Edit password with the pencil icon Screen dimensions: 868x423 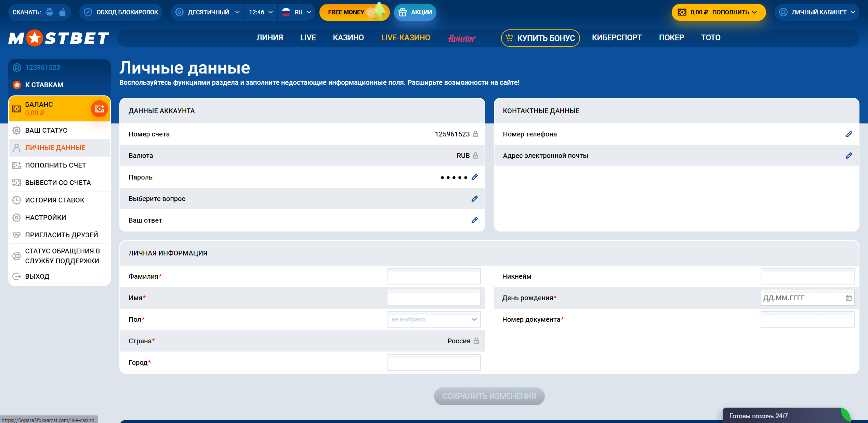[475, 177]
